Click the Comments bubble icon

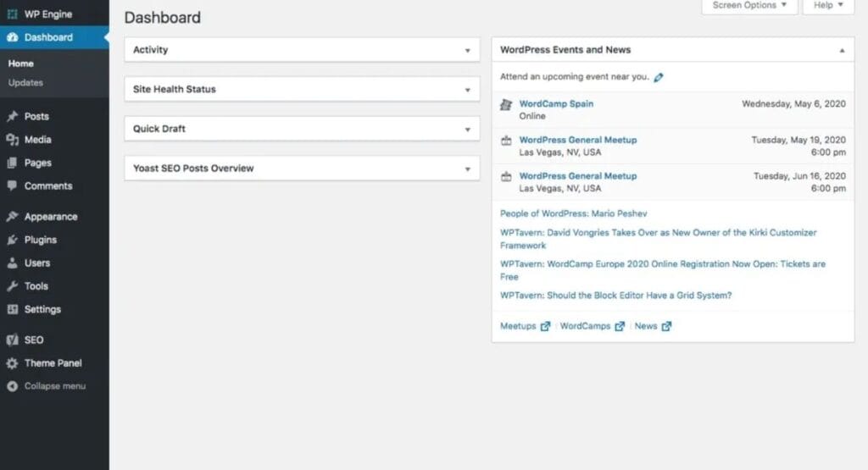click(x=12, y=185)
